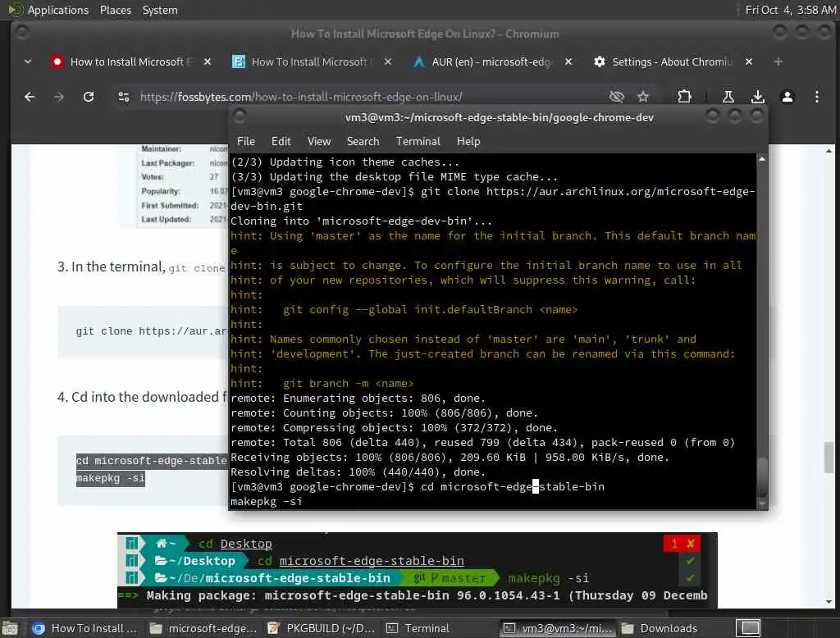Switch to vm3@vm3 terminal taskbar window
Screen dimensions: 840x638
coord(558,628)
